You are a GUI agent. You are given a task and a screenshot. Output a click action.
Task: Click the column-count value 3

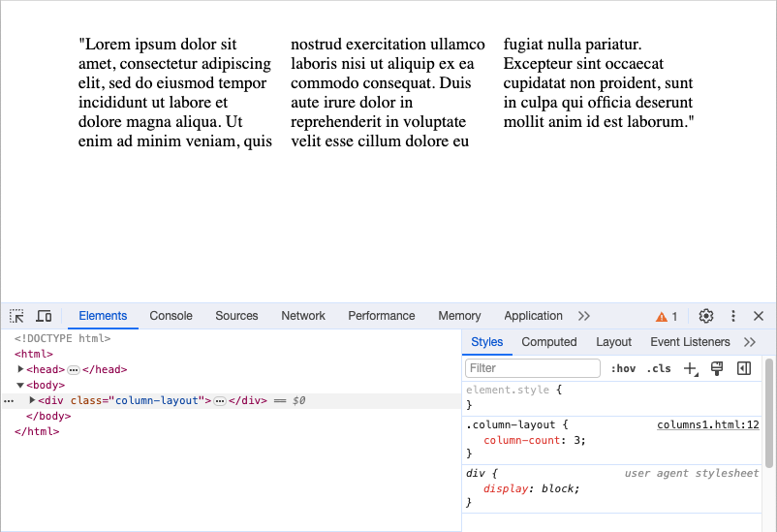[576, 440]
